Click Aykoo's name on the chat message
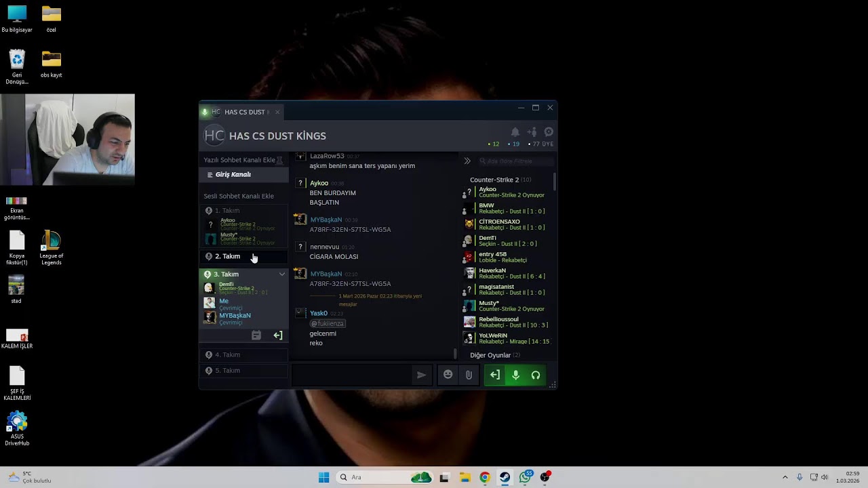The width and height of the screenshot is (868, 488). (x=319, y=183)
